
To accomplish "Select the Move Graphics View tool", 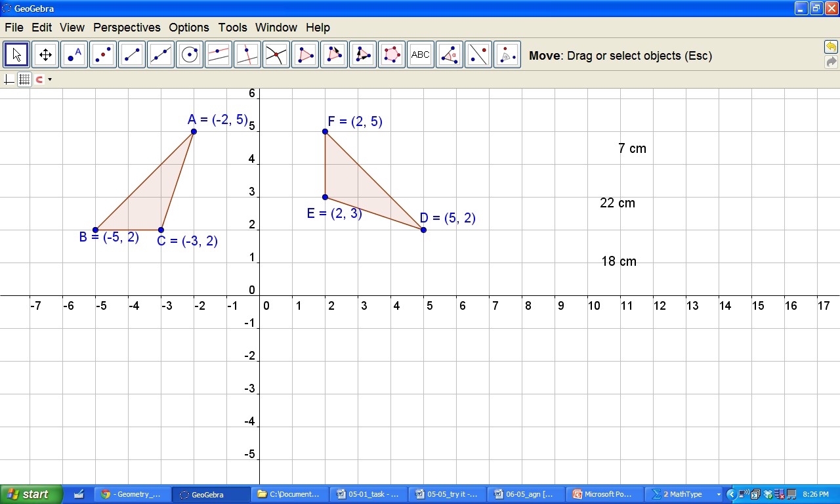I will [45, 55].
